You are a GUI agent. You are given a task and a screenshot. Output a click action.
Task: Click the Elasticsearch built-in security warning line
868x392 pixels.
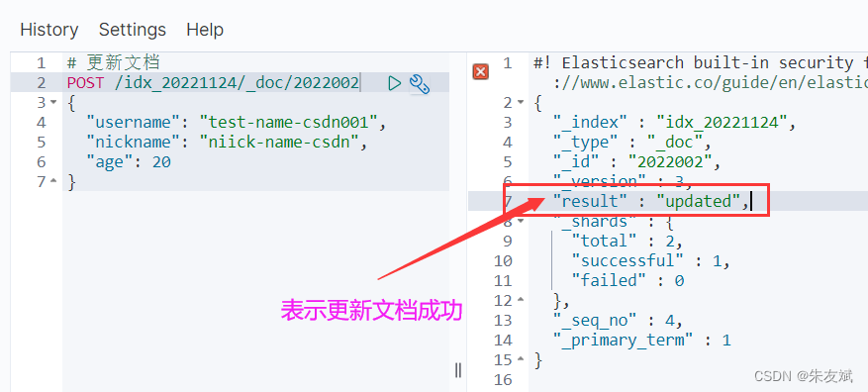pos(701,63)
